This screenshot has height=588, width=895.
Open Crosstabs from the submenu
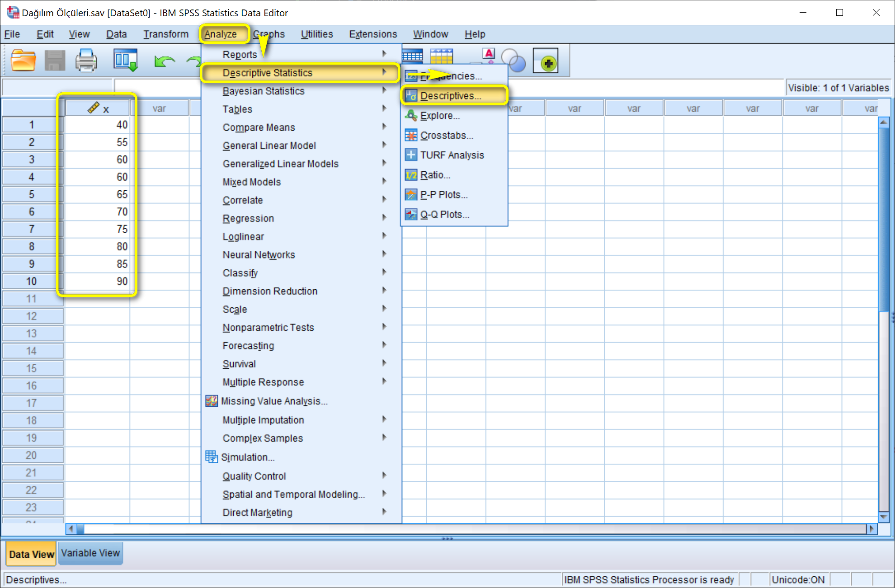(447, 135)
